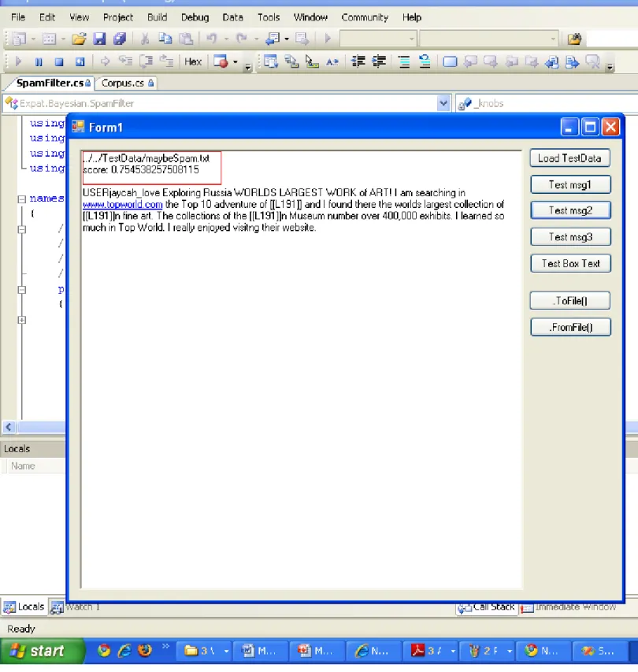This screenshot has height=672, width=638.
Task: Click the Decrease Indent icon
Action: 358,61
